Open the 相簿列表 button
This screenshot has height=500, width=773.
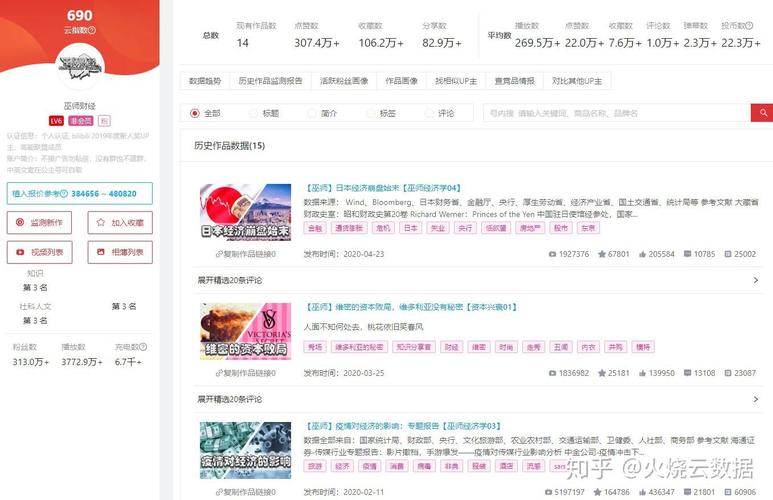coord(120,252)
